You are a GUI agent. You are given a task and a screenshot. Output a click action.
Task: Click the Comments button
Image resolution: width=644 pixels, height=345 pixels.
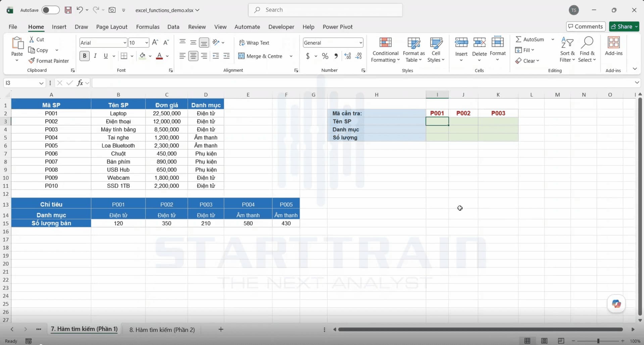point(586,26)
